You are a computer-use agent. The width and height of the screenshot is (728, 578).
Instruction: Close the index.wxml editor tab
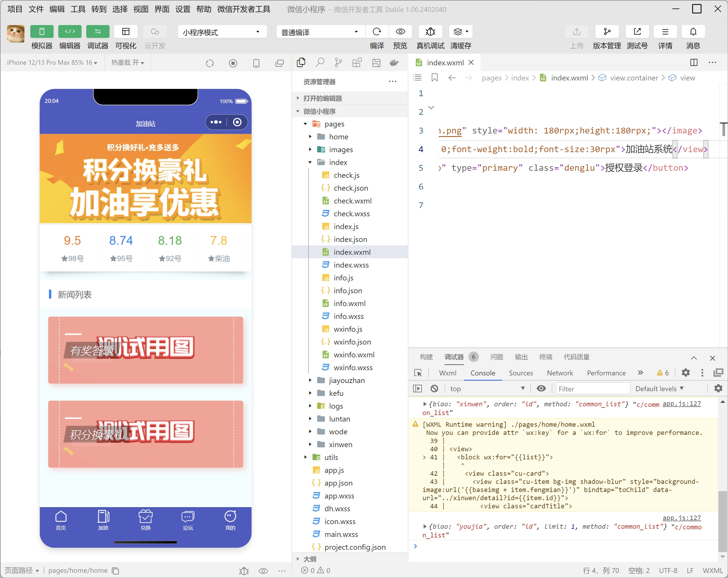coord(471,62)
